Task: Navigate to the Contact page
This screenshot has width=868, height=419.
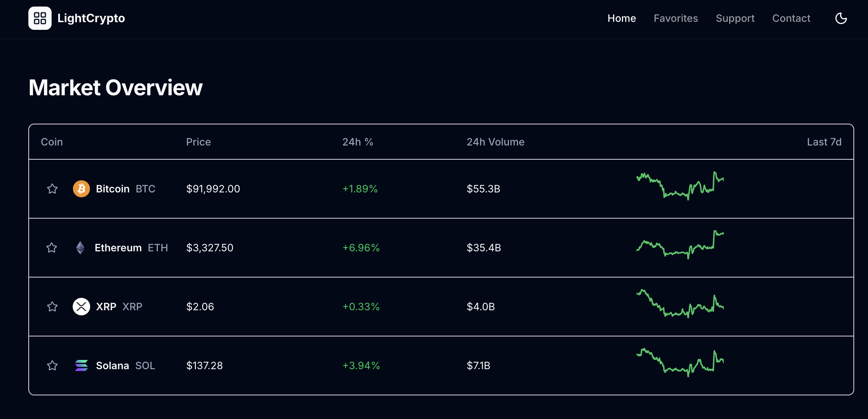Action: coord(791,18)
